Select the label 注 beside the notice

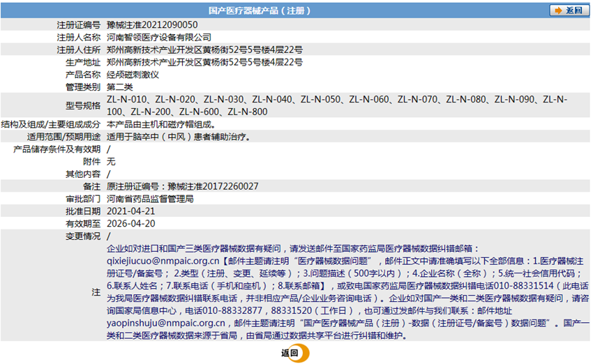pos(96,292)
